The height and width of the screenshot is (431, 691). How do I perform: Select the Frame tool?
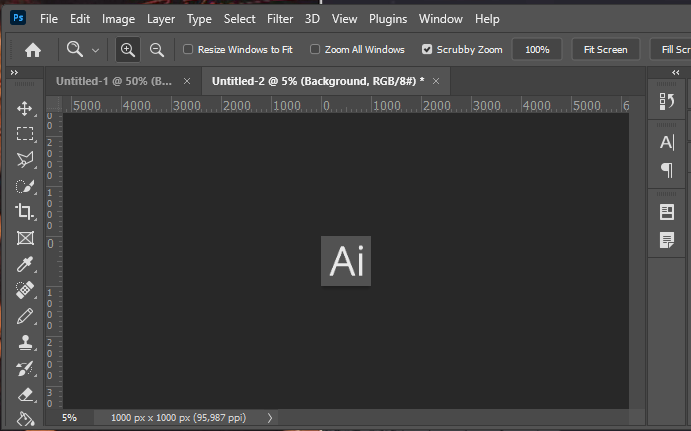pos(25,238)
